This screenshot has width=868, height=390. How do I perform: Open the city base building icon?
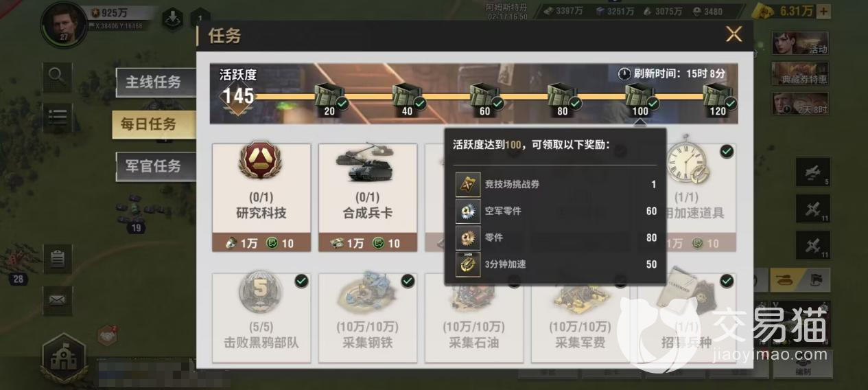tap(63, 356)
